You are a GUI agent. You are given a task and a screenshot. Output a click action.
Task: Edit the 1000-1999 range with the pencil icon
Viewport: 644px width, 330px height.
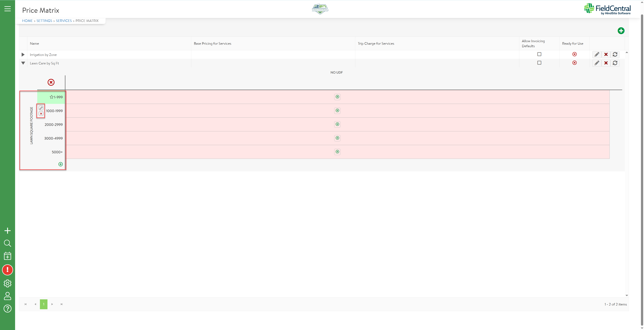pos(41,108)
